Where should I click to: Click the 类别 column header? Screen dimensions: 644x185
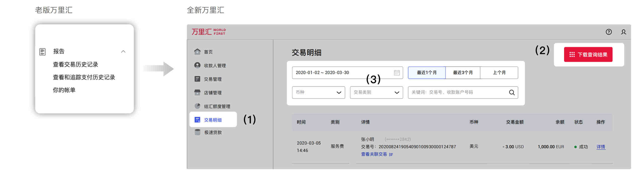[x=335, y=122]
